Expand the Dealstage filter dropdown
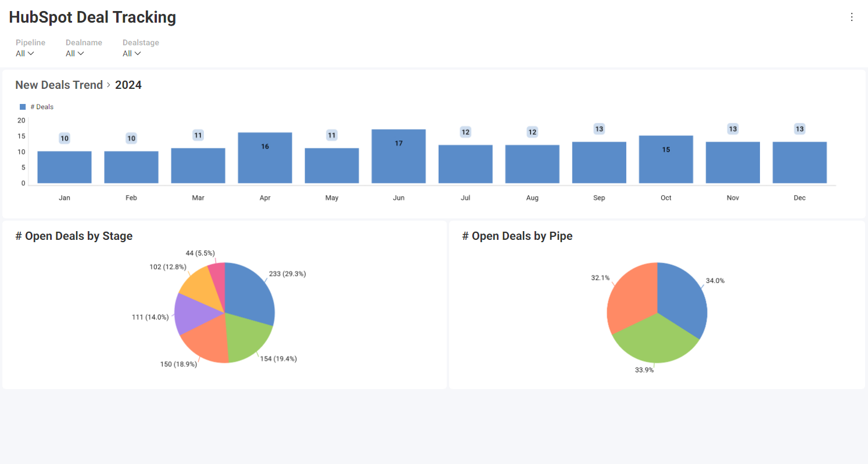Screen dimensions: 868x464 coord(131,53)
